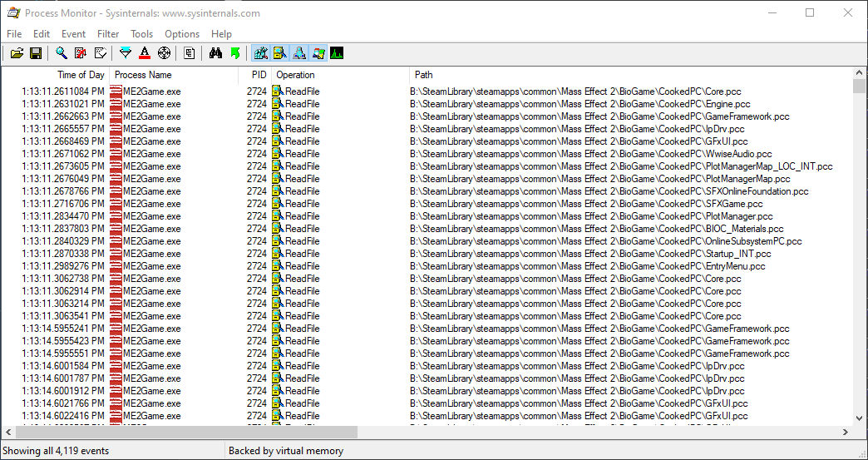Clear the display with the eraser icon
The height and width of the screenshot is (460, 868).
tap(101, 53)
